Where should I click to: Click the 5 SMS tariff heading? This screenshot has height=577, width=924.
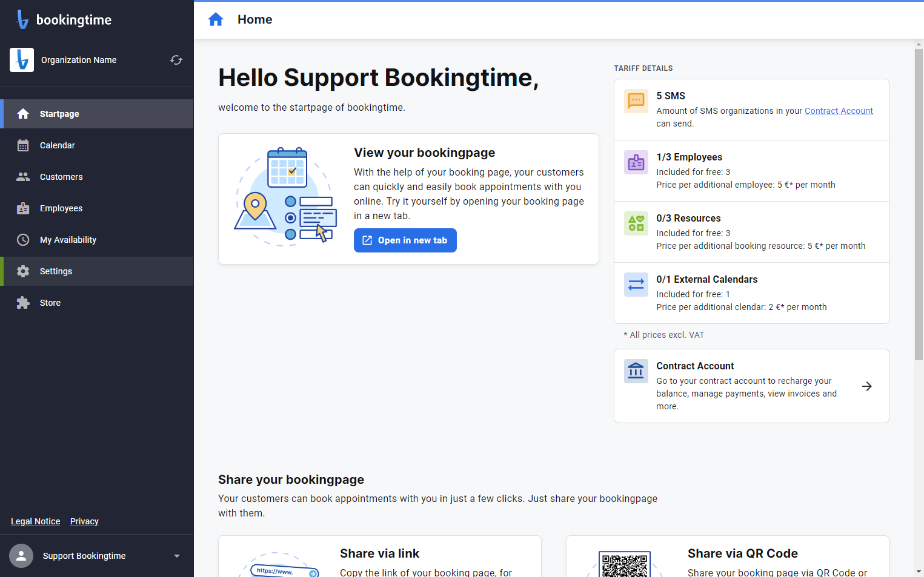click(671, 96)
